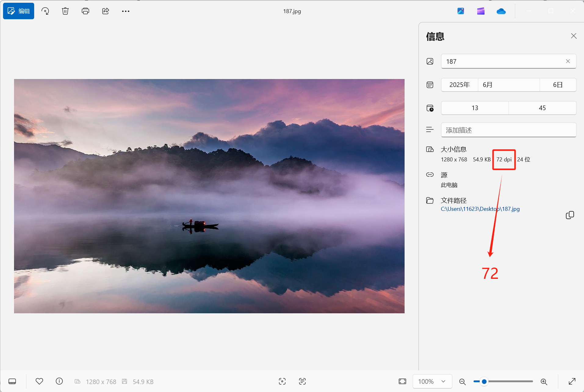This screenshot has height=392, width=584.
Task: Toggle the filmstrip view at bottom-left
Action: [12, 381]
